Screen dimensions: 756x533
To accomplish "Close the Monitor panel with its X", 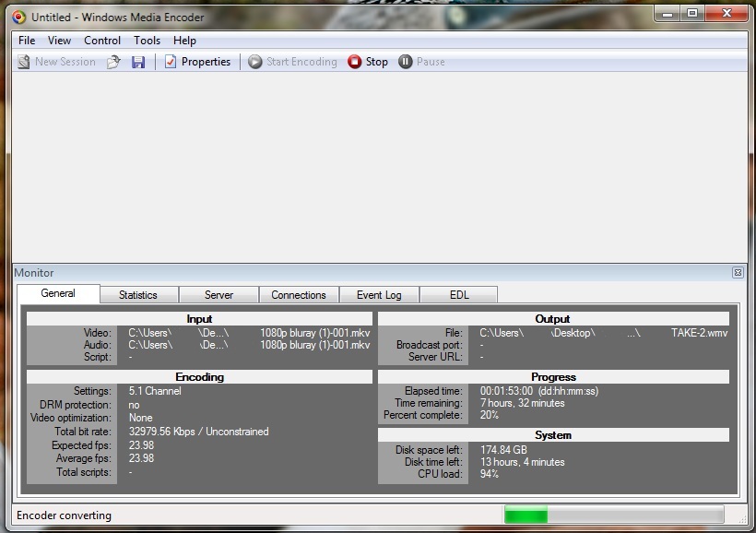I will click(x=738, y=273).
